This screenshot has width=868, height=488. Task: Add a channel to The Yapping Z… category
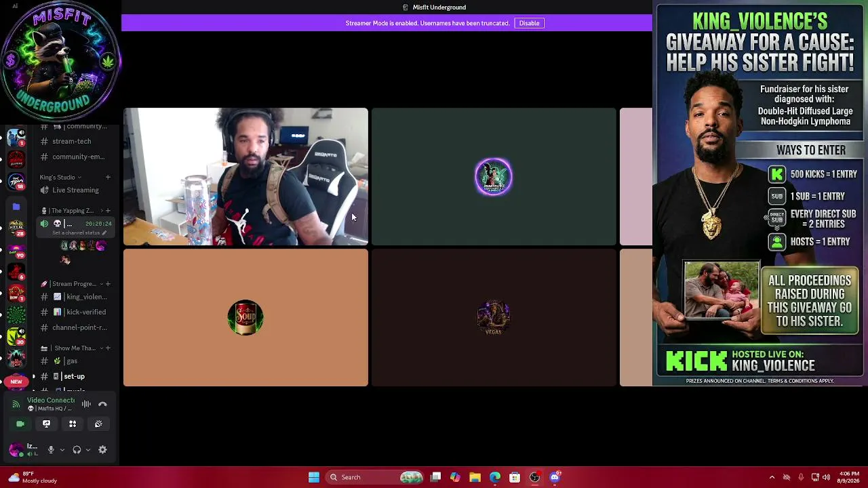[x=107, y=211]
